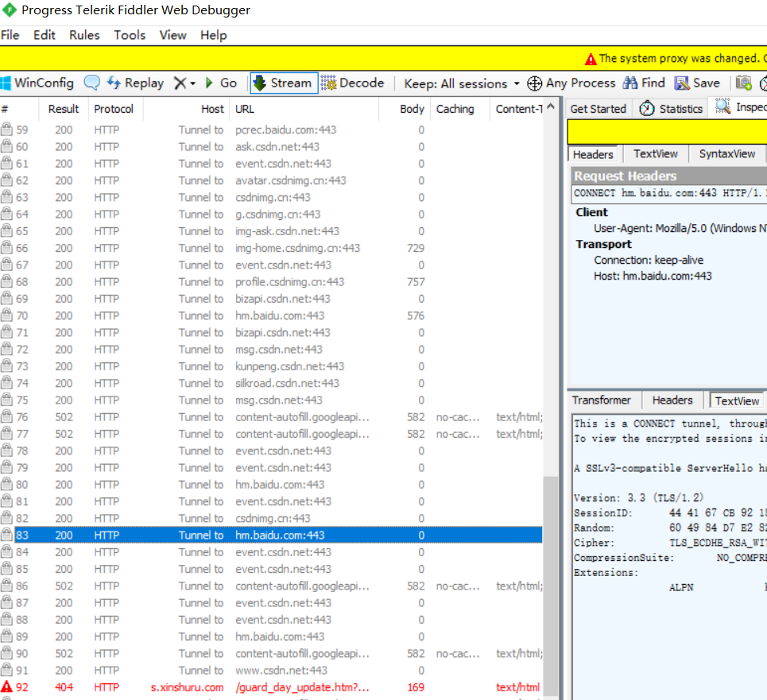The image size is (767, 700).
Task: Click the Replay toolbar button
Action: click(135, 83)
